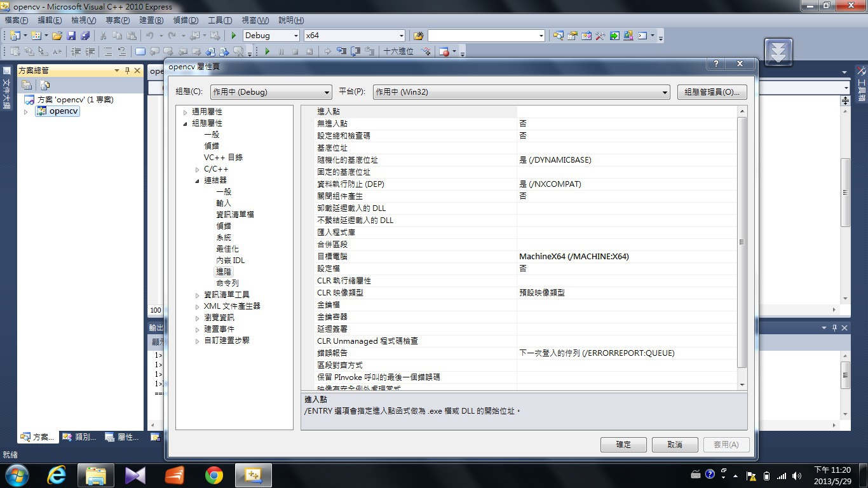Click the Show All Files icon in 方案總管
The height and width of the screenshot is (488, 868).
click(44, 85)
